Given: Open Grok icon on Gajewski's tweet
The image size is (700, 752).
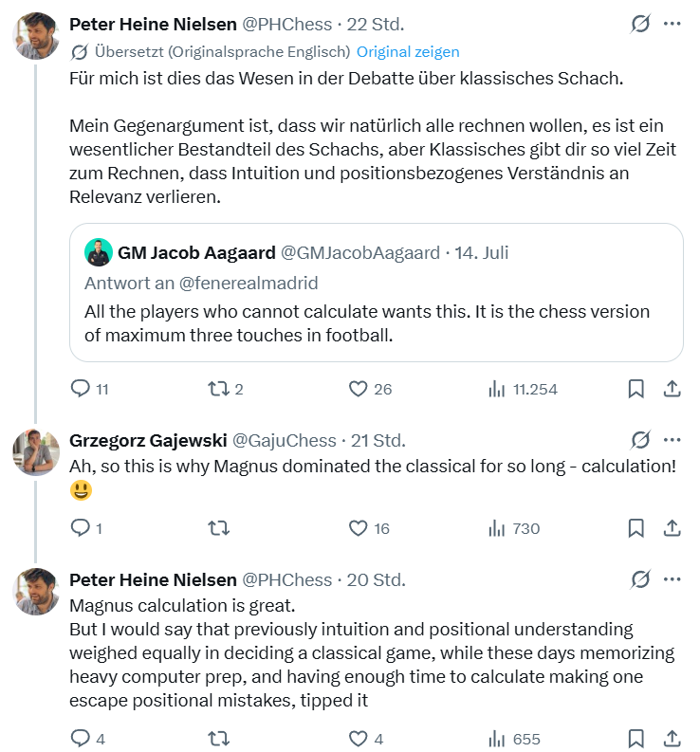Looking at the screenshot, I should click(640, 440).
